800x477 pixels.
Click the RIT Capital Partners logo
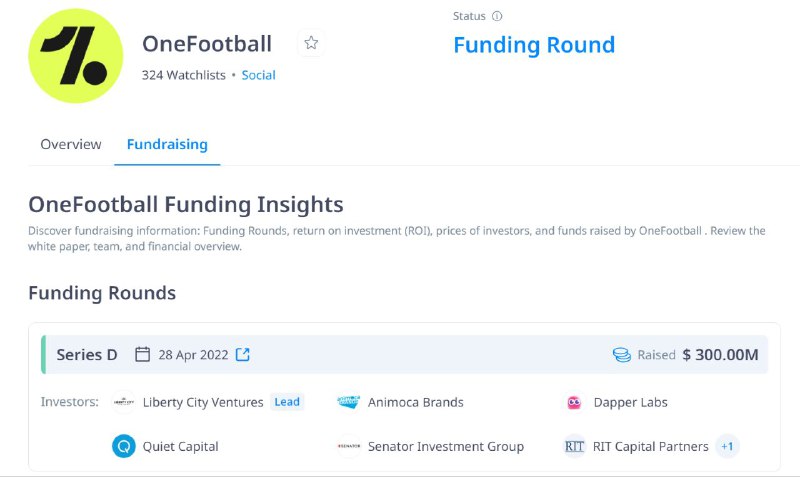click(574, 446)
